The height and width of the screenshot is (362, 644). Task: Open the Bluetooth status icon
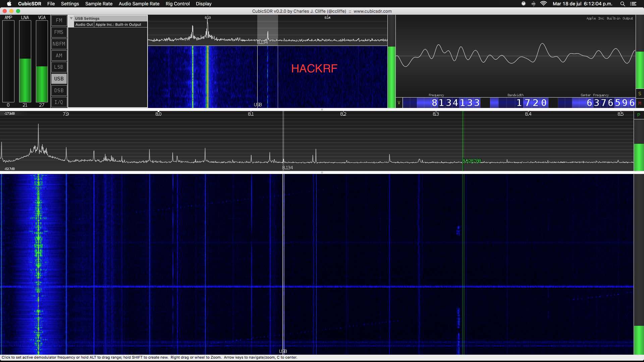point(533,4)
